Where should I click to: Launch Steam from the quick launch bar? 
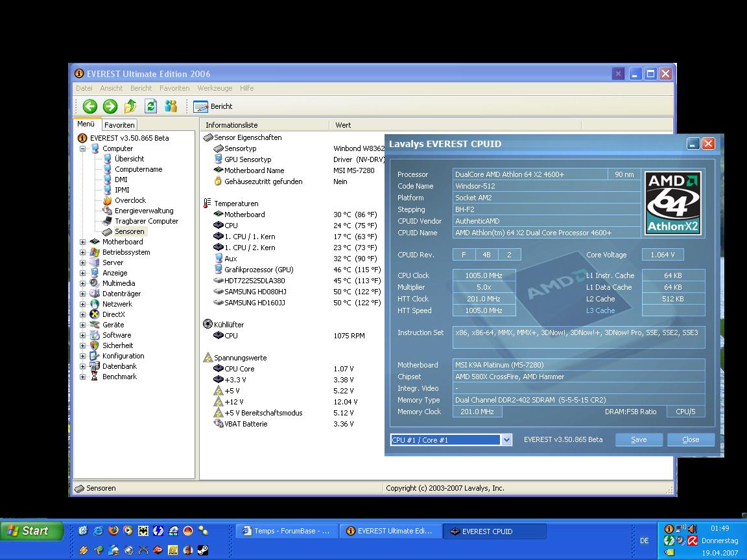coord(202,550)
